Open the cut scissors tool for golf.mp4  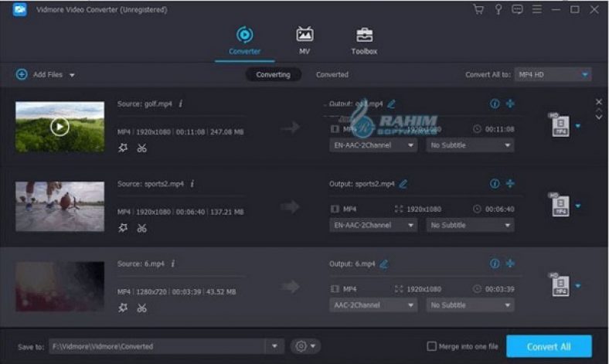pos(141,148)
